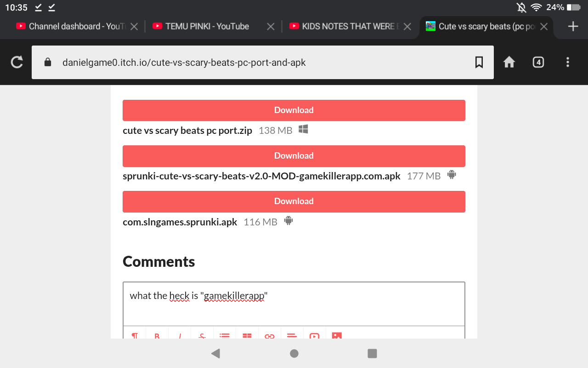Open the browser three-dot menu
The height and width of the screenshot is (368, 588).
pyautogui.click(x=568, y=62)
